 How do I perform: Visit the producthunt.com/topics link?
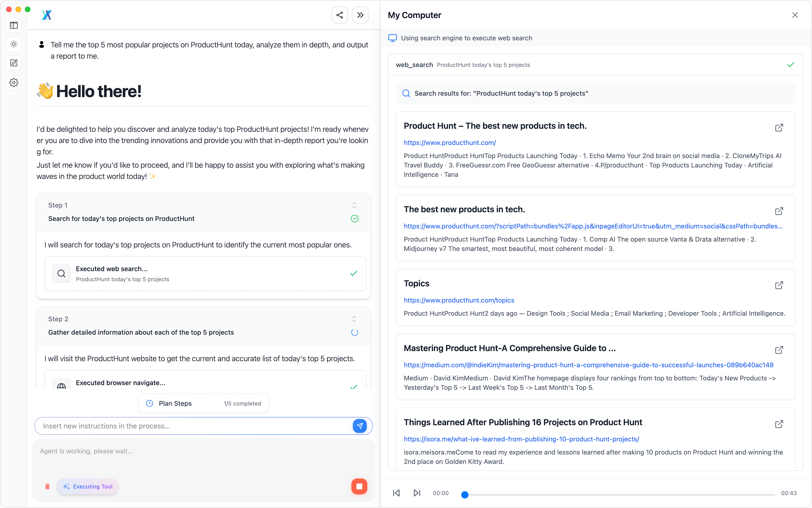tap(459, 300)
